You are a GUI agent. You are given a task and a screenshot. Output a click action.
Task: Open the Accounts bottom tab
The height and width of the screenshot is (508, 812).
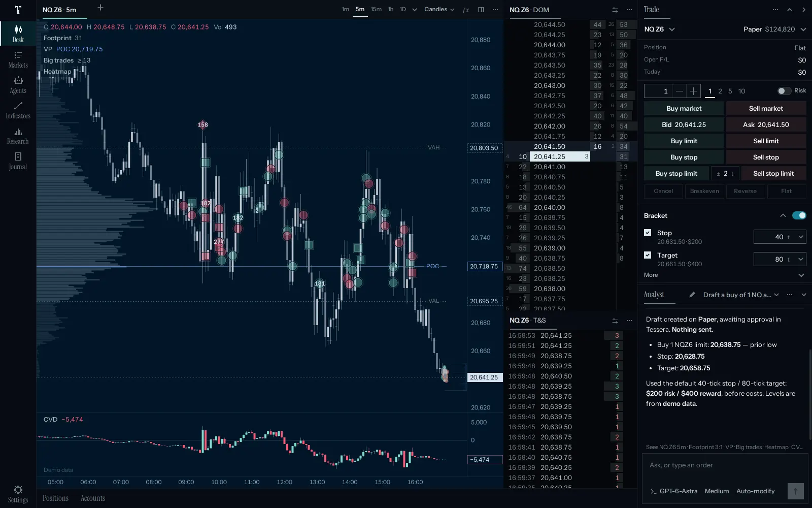[x=93, y=498]
